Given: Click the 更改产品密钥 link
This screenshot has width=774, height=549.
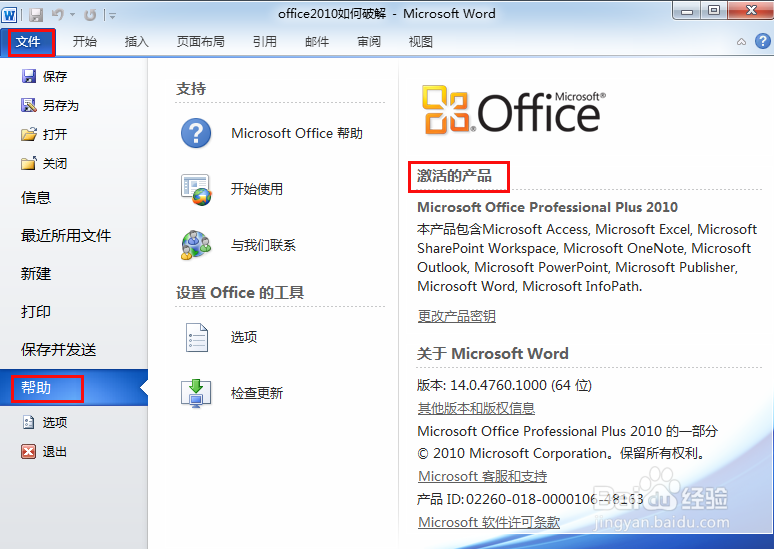Looking at the screenshot, I should coord(457,316).
